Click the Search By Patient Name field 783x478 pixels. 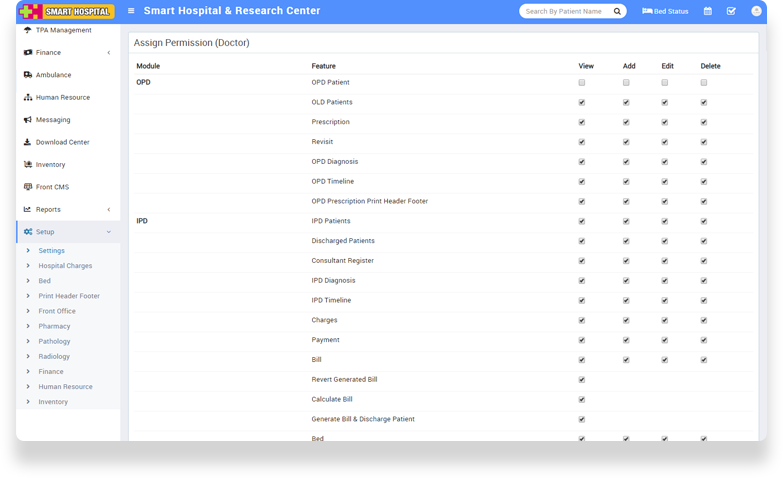(565, 11)
